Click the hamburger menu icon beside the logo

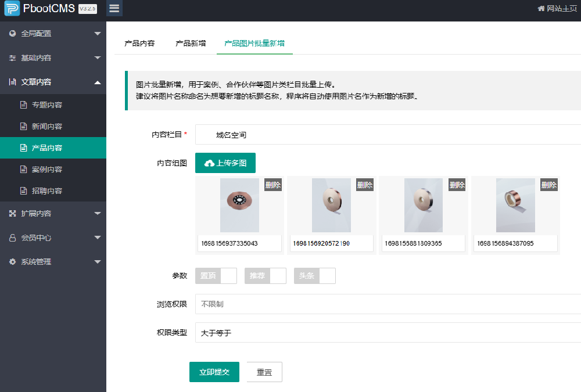[114, 9]
